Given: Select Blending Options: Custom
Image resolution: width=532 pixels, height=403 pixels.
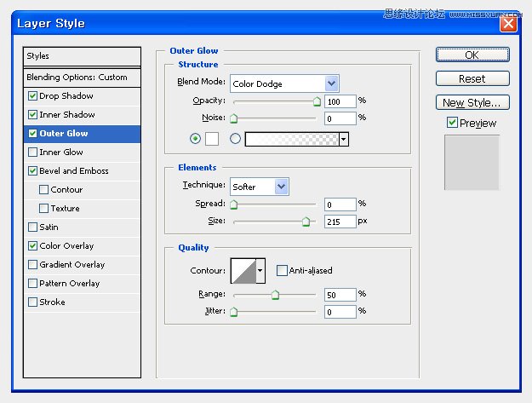Looking at the screenshot, I should [x=82, y=78].
